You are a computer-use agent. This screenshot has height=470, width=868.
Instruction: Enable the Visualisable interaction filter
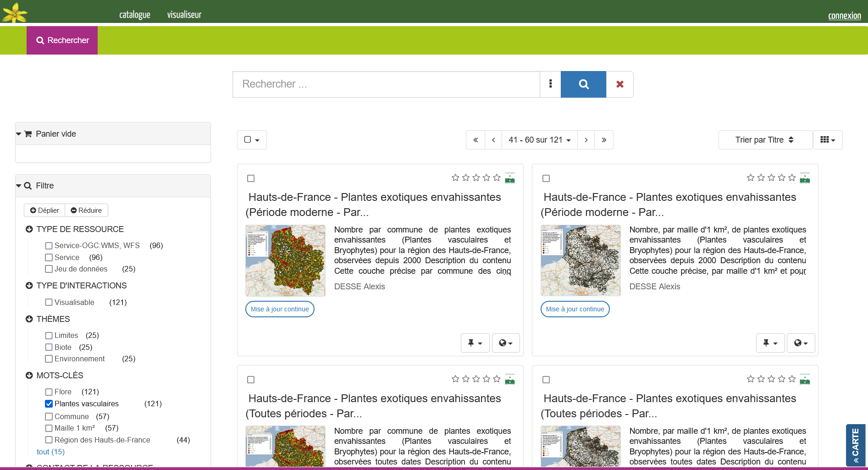tap(49, 302)
